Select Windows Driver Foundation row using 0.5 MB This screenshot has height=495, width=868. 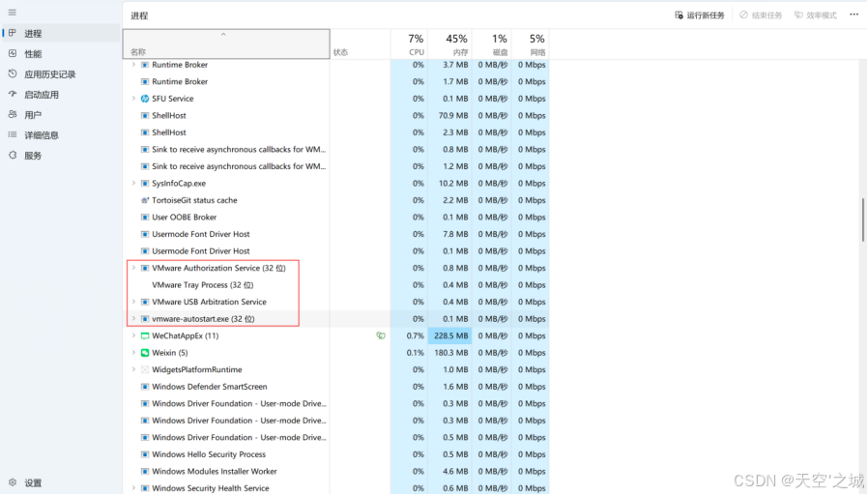(336, 437)
